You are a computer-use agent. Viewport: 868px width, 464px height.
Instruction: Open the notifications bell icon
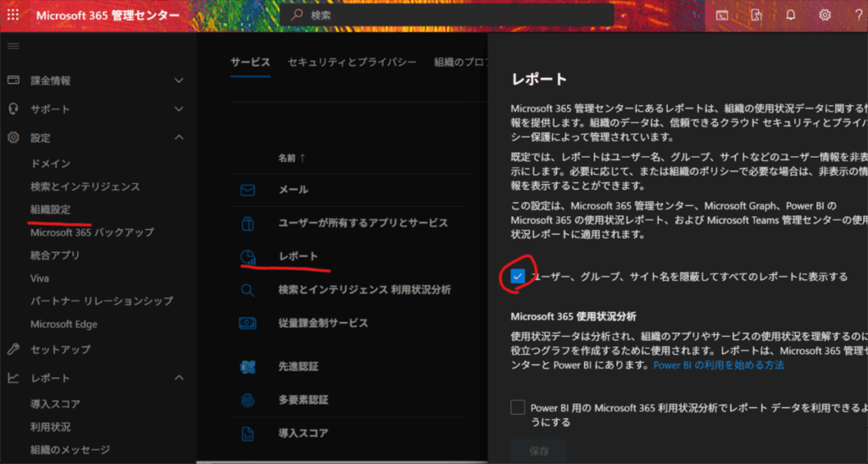coord(791,15)
